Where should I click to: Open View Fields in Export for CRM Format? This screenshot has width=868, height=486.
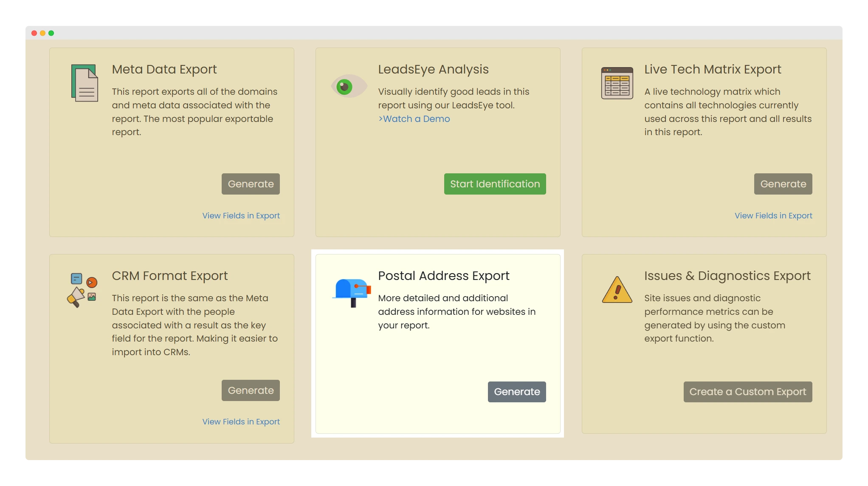[x=241, y=421]
